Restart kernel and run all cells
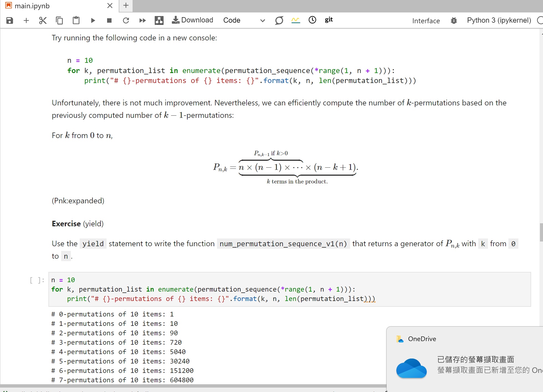This screenshot has height=392, width=543. (x=143, y=20)
